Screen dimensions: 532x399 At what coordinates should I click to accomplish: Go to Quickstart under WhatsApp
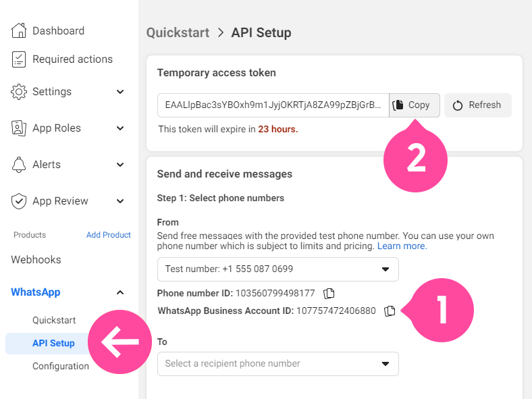pyautogui.click(x=54, y=320)
